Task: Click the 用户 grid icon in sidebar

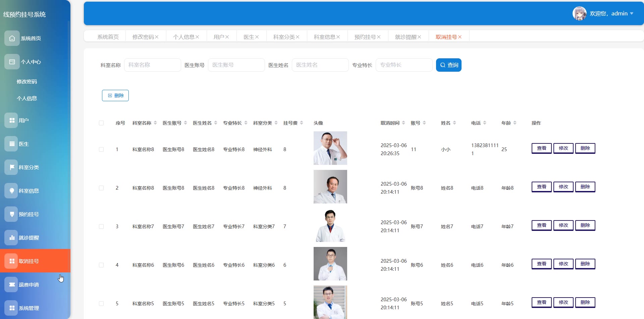Action: [11, 120]
